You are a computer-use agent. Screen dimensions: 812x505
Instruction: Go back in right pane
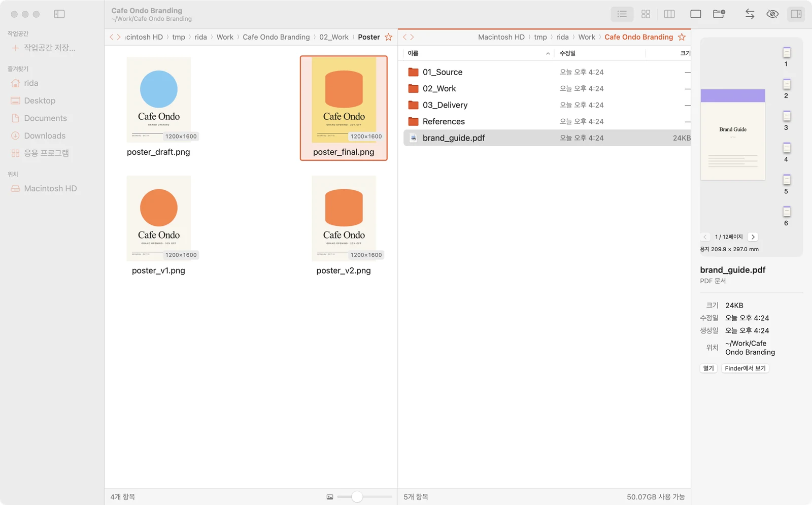coord(405,37)
